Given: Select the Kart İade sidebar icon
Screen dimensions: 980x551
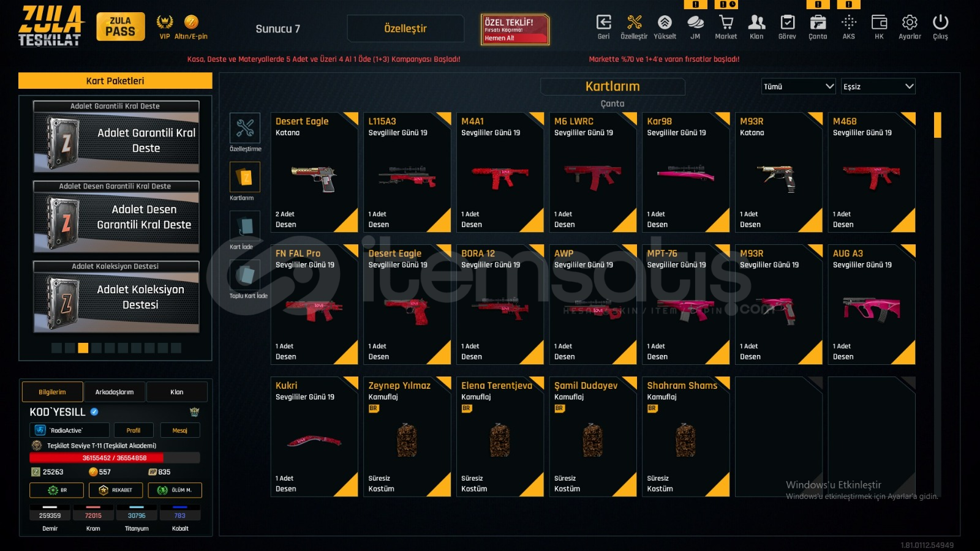Looking at the screenshot, I should tap(245, 226).
